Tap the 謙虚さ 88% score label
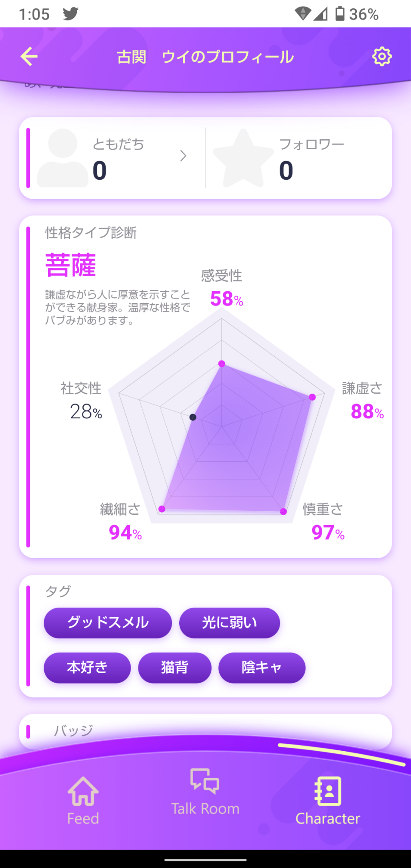This screenshot has height=868, width=411. (x=367, y=411)
